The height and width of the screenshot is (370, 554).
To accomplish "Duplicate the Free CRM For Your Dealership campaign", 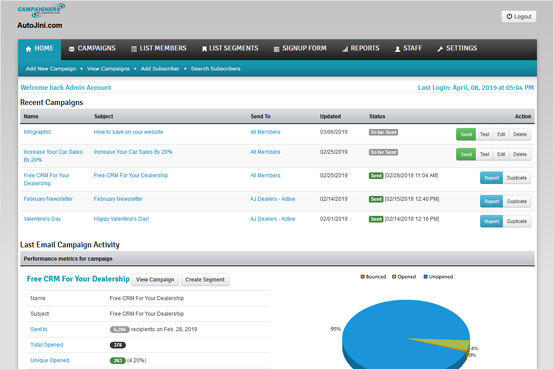I will [x=517, y=178].
